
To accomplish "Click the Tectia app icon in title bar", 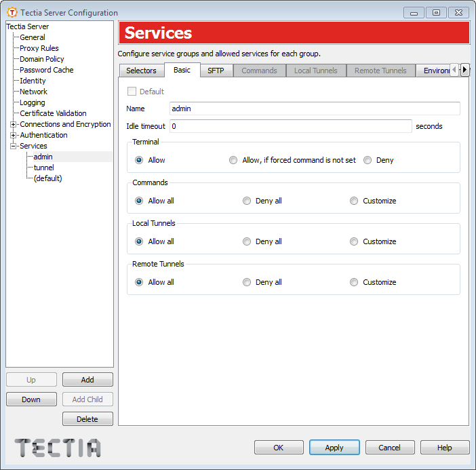I will [12, 12].
